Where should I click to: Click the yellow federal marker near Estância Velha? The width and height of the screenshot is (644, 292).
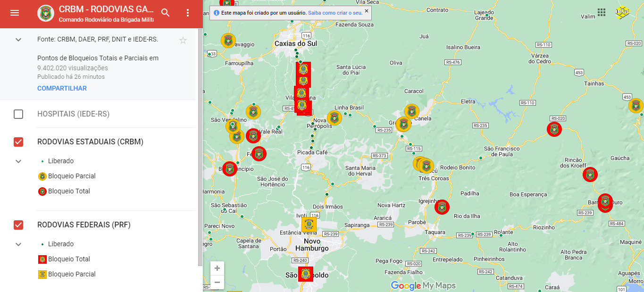(x=309, y=224)
